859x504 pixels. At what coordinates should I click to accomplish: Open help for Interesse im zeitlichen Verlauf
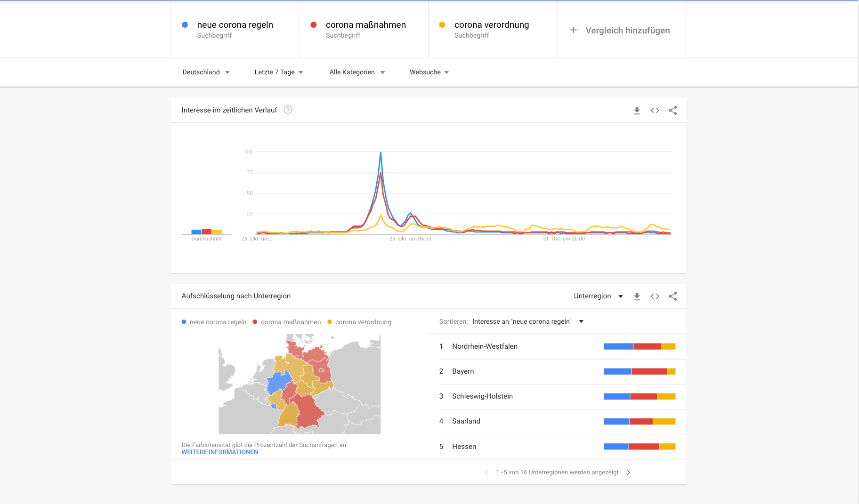click(288, 110)
